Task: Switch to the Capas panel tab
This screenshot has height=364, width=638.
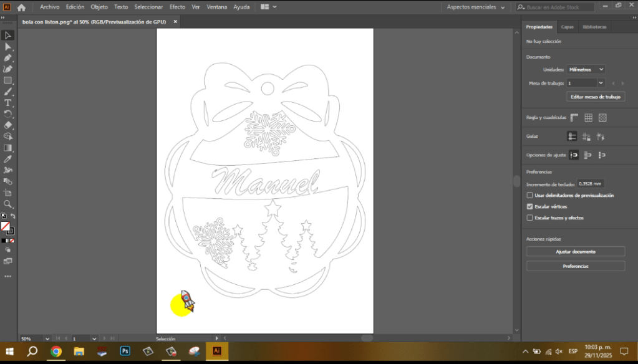Action: pyautogui.click(x=567, y=27)
